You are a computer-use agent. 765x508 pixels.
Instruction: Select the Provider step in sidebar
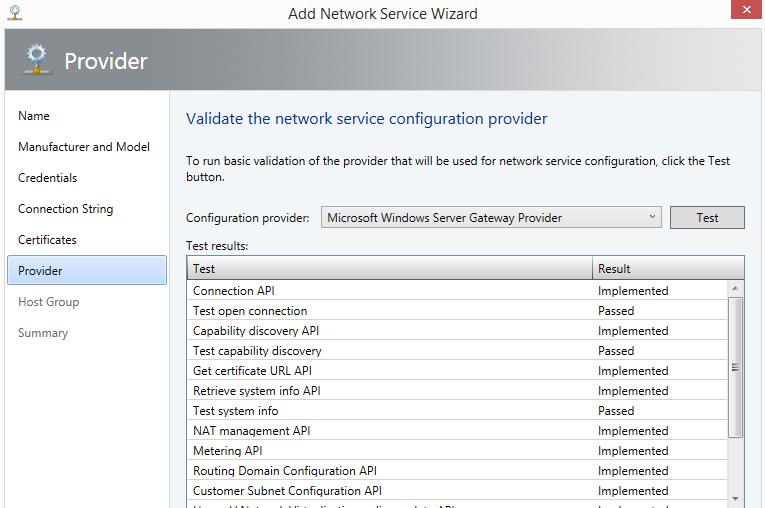(86, 271)
